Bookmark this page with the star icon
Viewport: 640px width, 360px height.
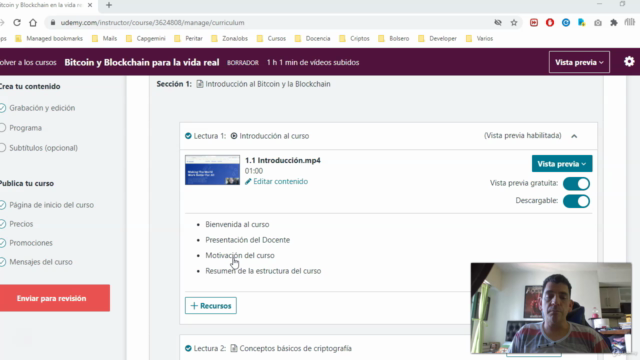pos(514,23)
